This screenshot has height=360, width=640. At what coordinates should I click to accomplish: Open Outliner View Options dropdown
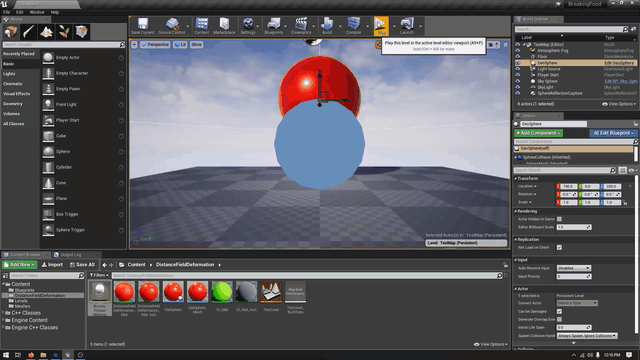[619, 104]
